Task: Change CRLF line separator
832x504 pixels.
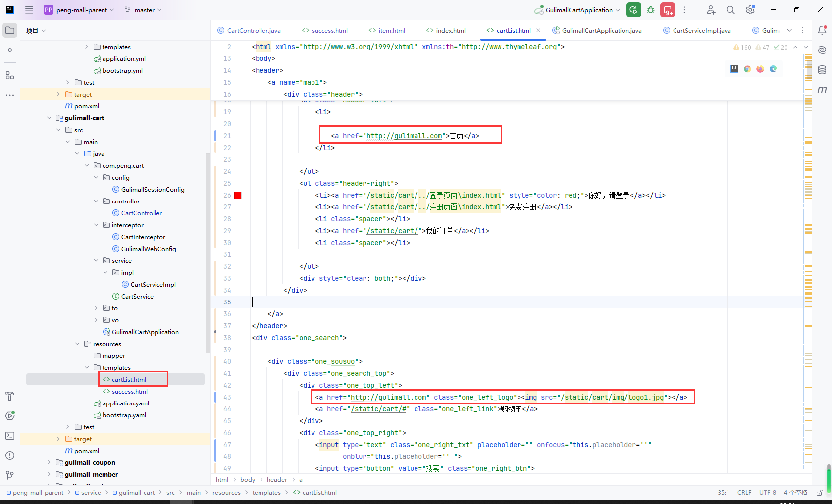Action: click(x=744, y=493)
